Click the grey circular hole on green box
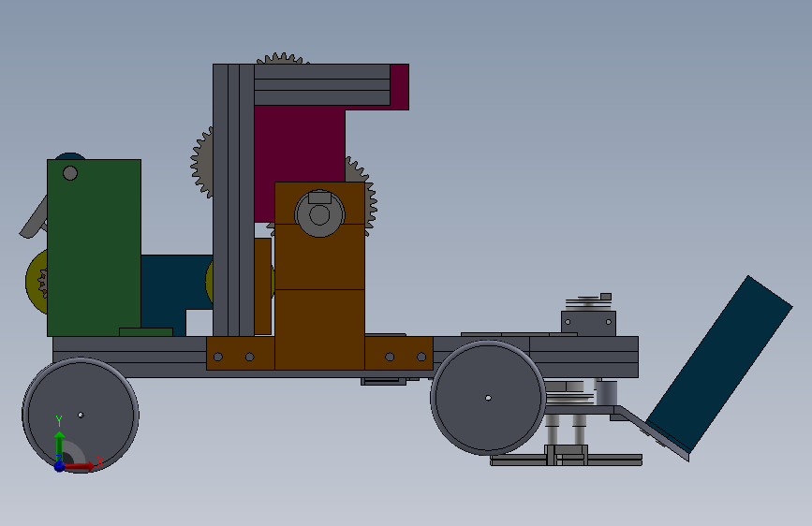Image resolution: width=812 pixels, height=526 pixels. point(70,173)
